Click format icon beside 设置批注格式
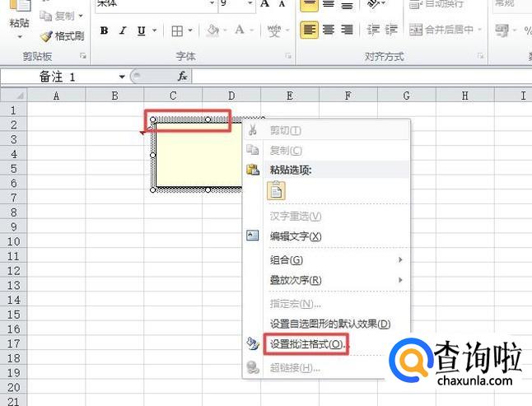Screen dimensions: 532x406 tap(253, 344)
